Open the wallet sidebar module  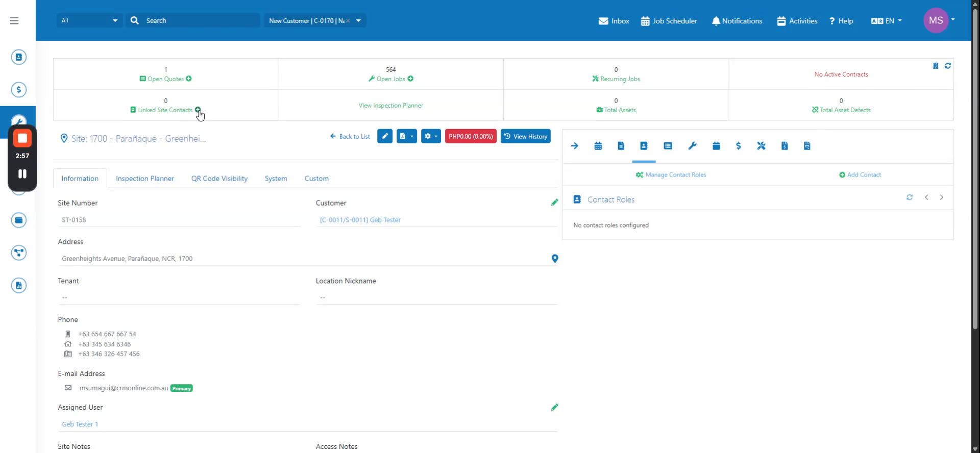(19, 220)
